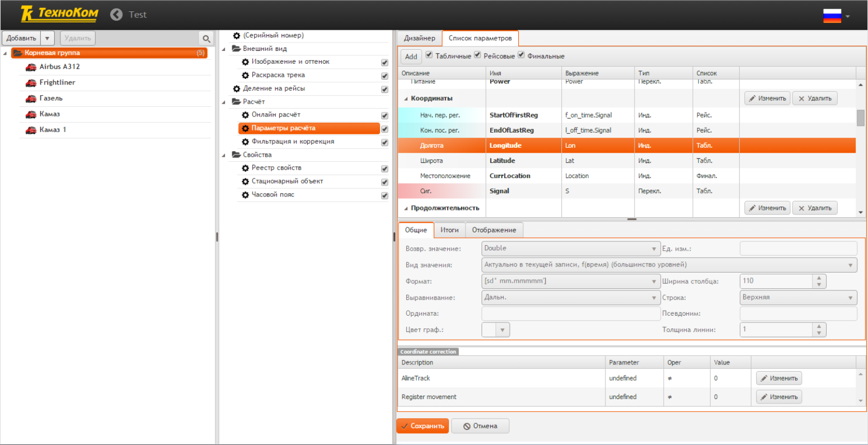Collapse the Координаты group
This screenshot has height=445, width=868.
pos(406,99)
